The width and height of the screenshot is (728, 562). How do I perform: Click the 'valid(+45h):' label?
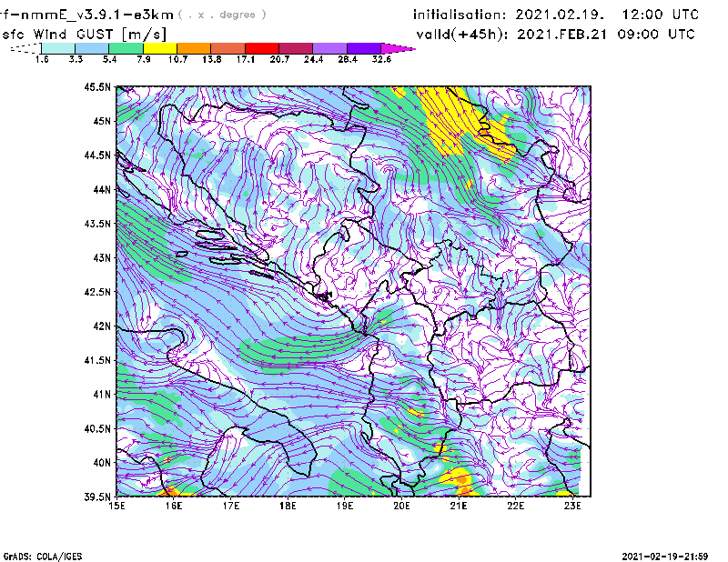463,35
